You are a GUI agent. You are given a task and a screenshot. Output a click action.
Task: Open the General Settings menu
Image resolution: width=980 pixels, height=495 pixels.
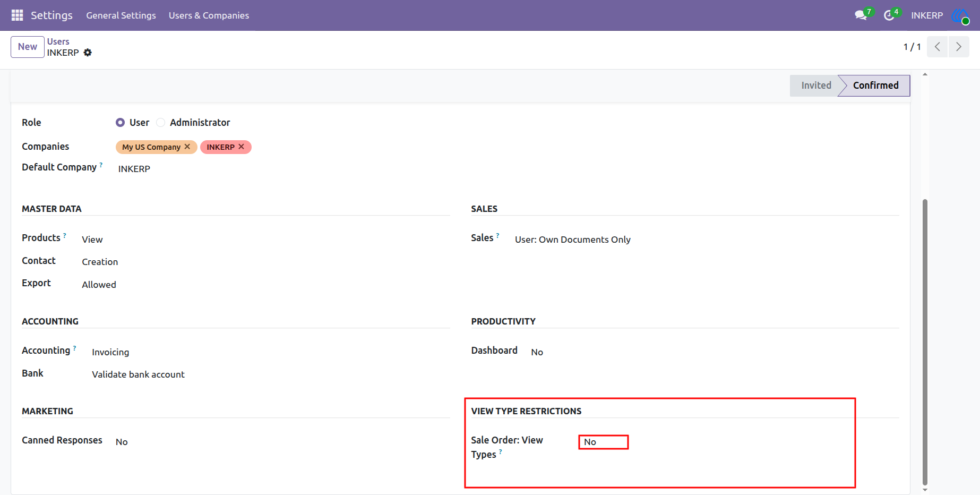(x=121, y=15)
